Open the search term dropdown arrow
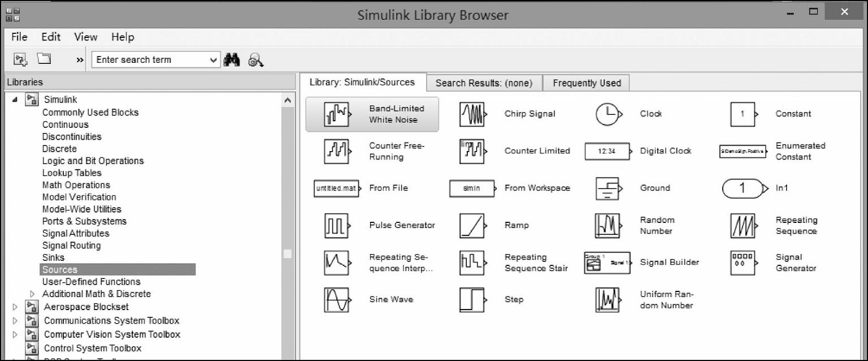 pyautogui.click(x=214, y=59)
